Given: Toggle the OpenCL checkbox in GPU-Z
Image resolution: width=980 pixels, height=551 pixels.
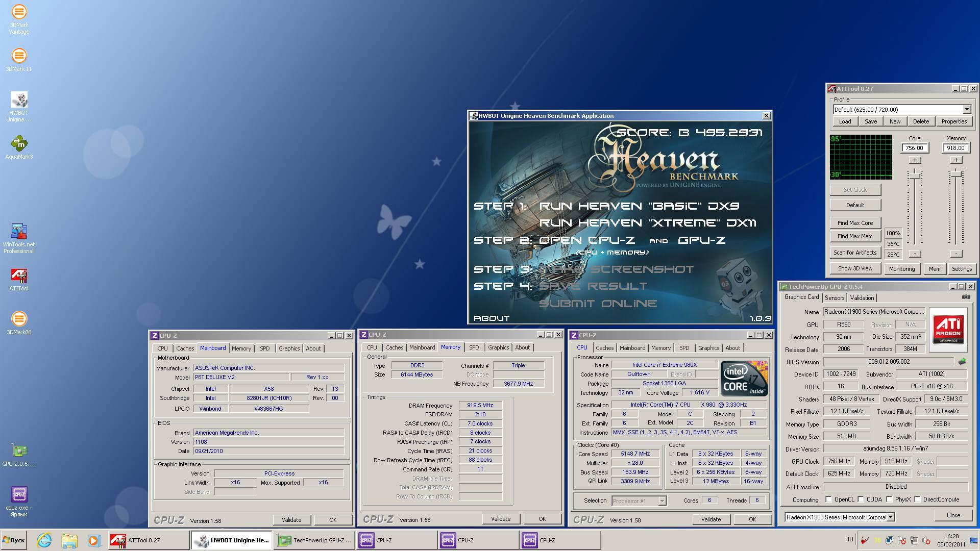Looking at the screenshot, I should tap(828, 499).
